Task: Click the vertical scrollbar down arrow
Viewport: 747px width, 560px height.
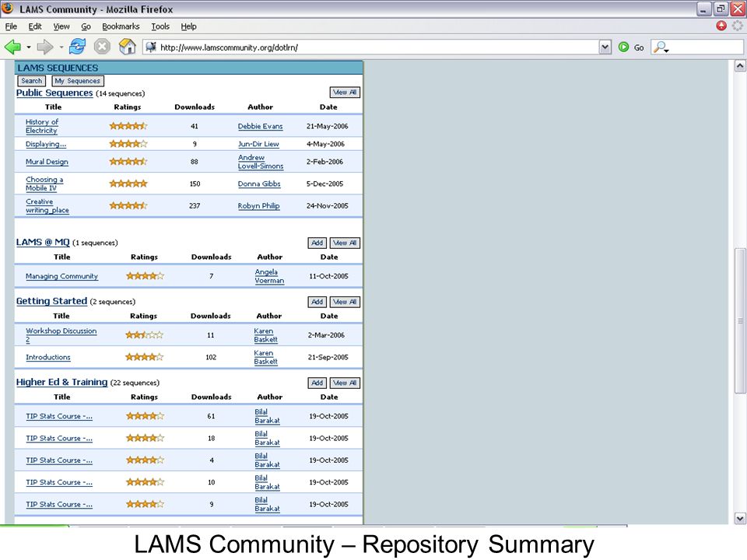Action: (x=740, y=519)
